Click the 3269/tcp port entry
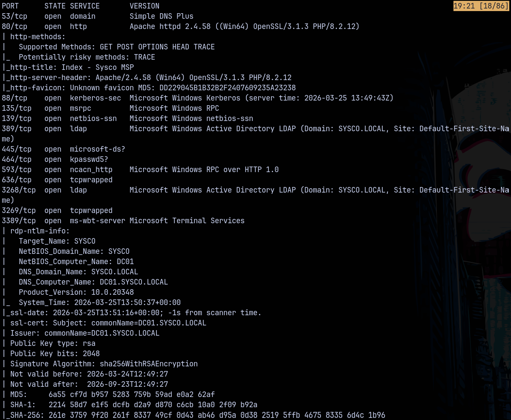Image resolution: width=511 pixels, height=420 pixels. point(19,210)
